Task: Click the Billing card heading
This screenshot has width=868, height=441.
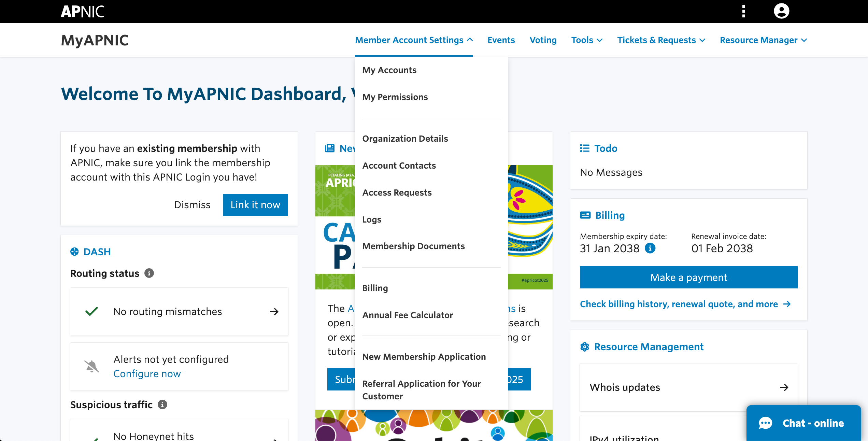Action: 610,215
